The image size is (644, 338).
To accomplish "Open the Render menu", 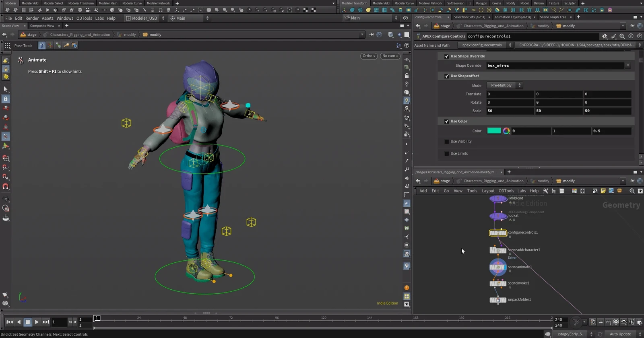I will 32,18.
